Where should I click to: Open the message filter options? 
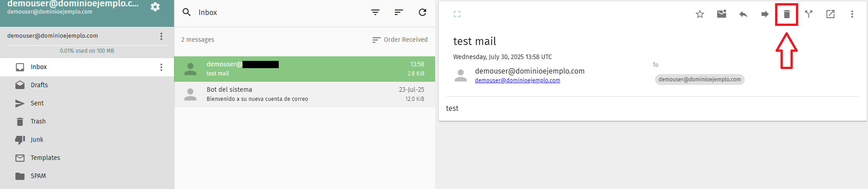375,12
